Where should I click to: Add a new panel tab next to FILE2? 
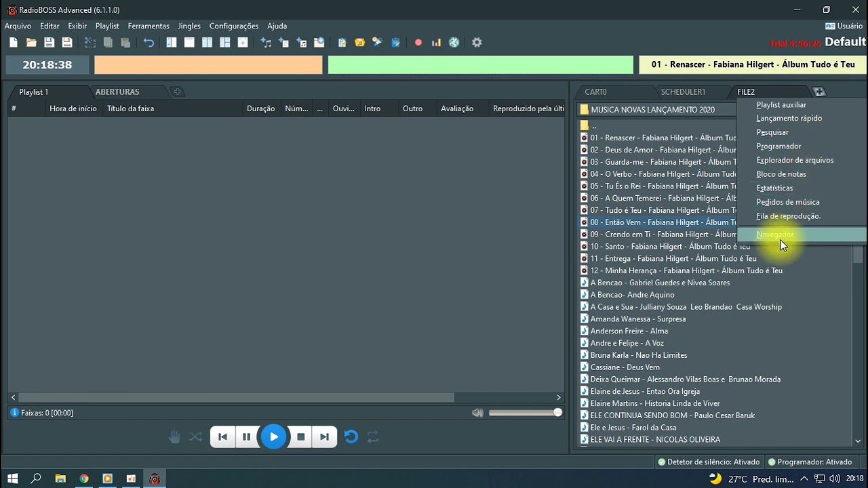[818, 91]
